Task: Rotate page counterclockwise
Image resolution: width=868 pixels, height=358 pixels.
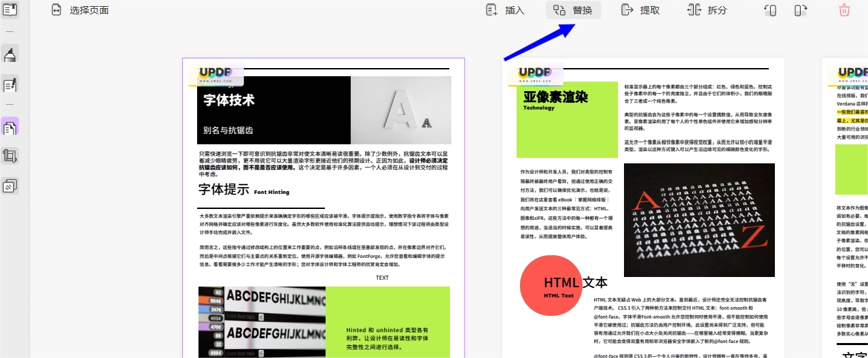Action: [770, 10]
